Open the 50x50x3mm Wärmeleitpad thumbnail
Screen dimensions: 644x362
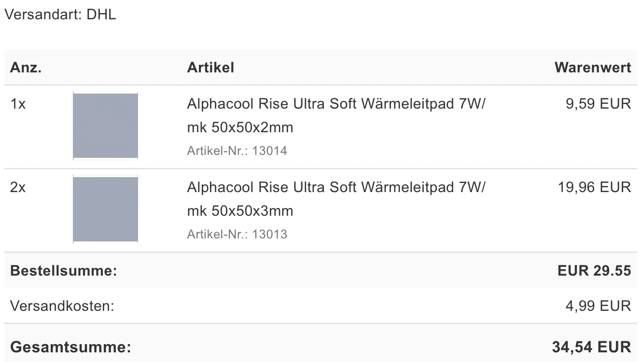coord(105,209)
